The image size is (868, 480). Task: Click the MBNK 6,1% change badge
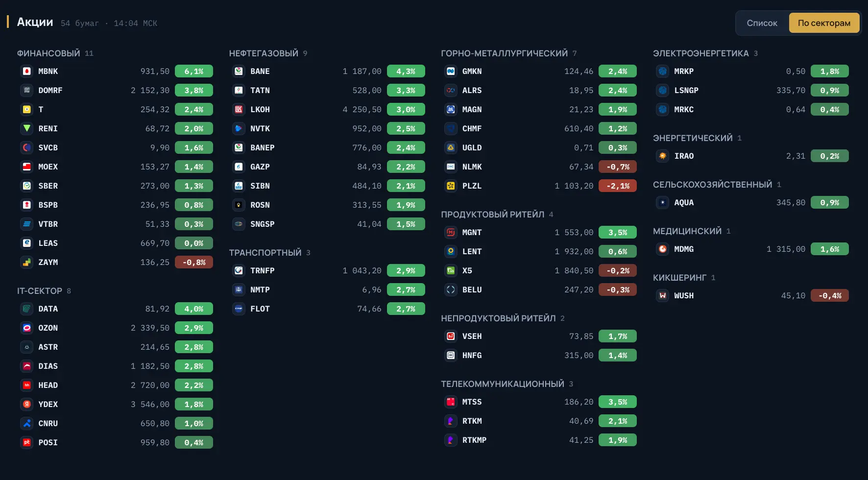(x=194, y=72)
